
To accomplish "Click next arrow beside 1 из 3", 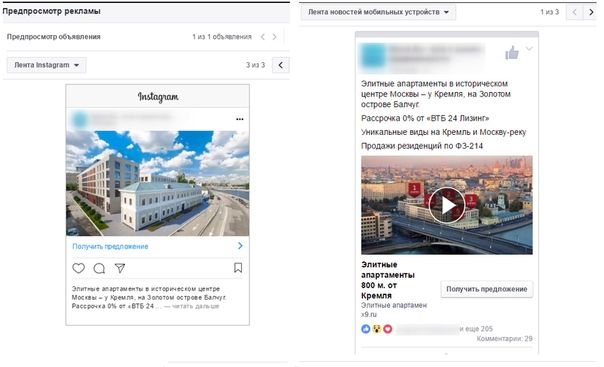I will pos(591,12).
